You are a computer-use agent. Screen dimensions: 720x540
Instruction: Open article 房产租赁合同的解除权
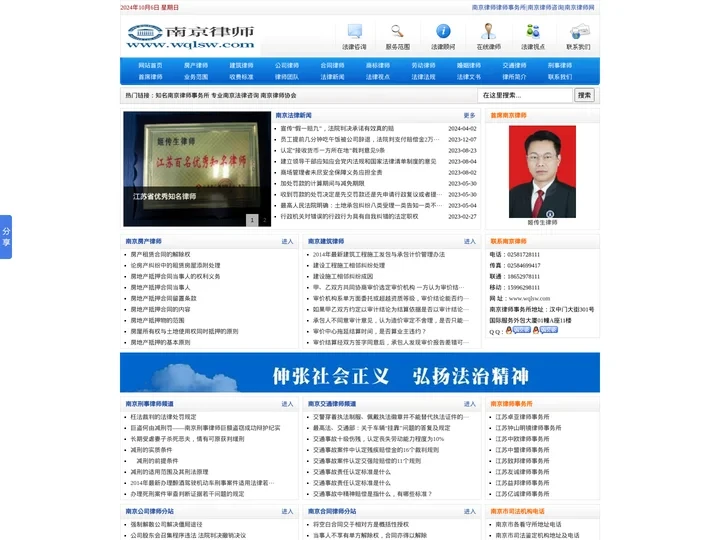pos(160,254)
